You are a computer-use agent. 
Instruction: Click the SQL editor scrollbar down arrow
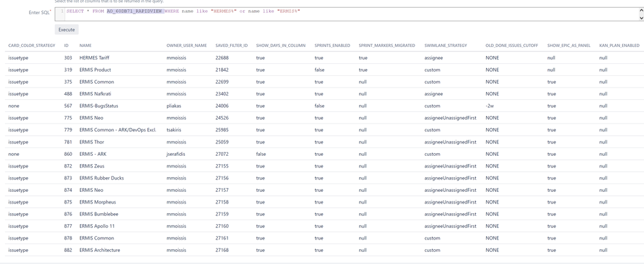[641, 18]
